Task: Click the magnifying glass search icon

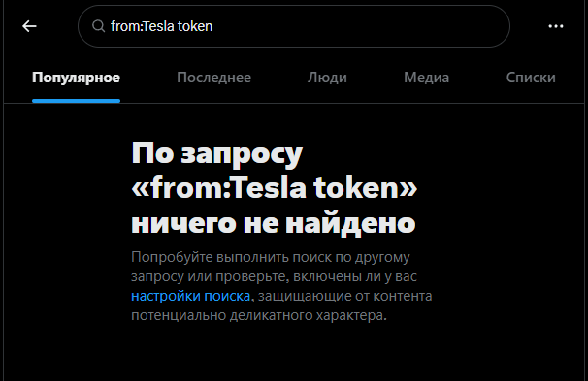Action: pyautogui.click(x=98, y=26)
